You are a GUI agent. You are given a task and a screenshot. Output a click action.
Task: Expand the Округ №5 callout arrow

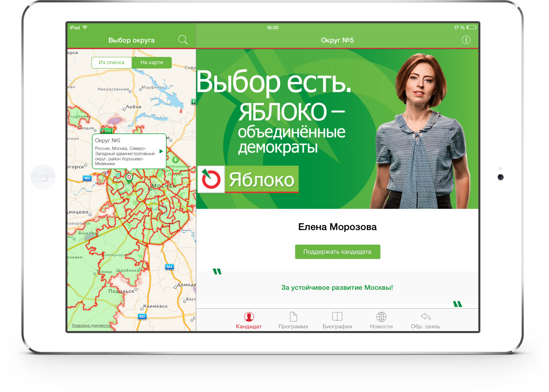(161, 152)
